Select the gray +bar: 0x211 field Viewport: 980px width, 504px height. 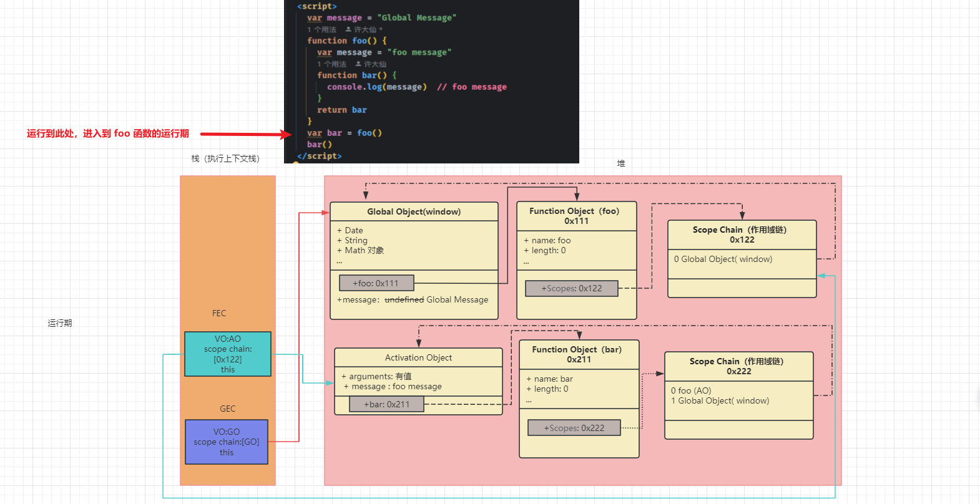pos(386,404)
